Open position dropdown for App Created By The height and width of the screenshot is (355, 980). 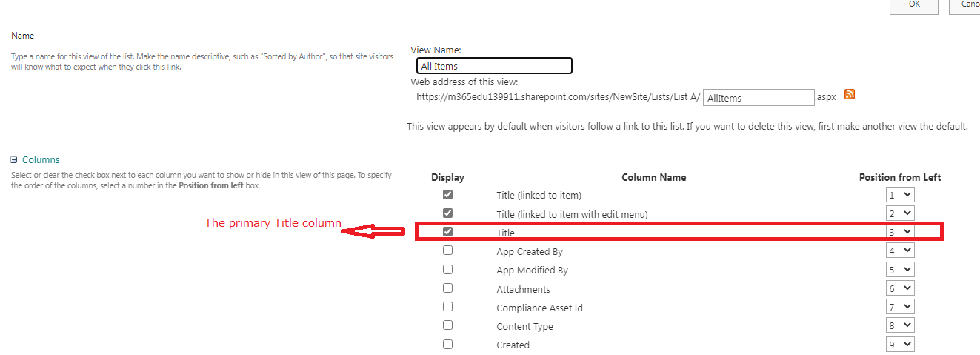[901, 251]
